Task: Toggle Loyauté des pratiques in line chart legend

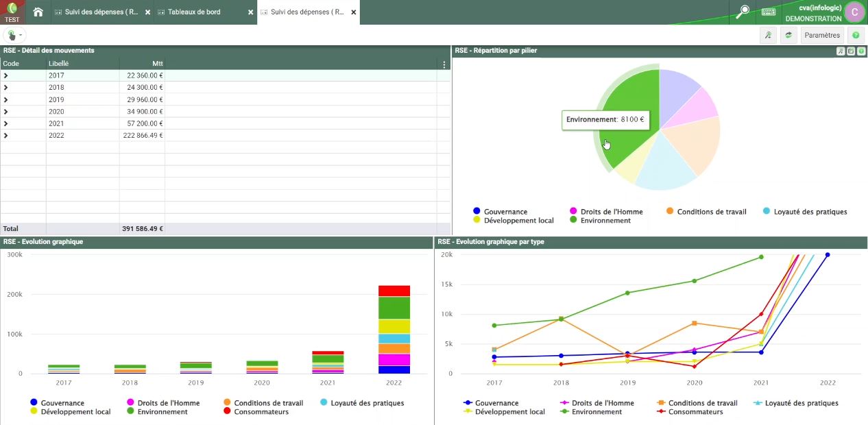Action: 795,403
